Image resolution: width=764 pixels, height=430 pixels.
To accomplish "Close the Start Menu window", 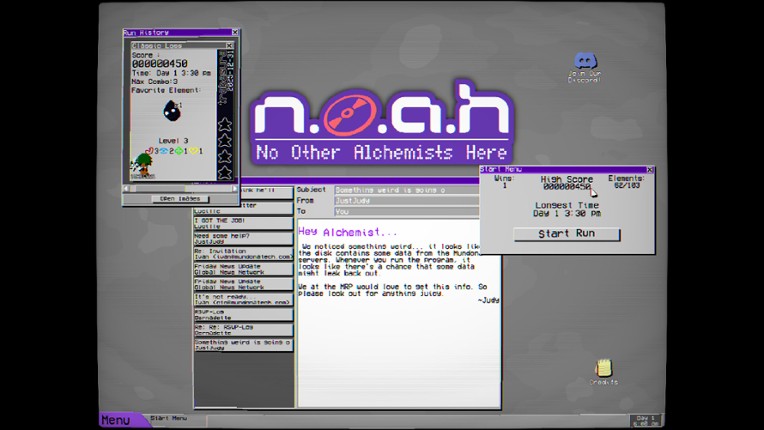I will (x=651, y=170).
